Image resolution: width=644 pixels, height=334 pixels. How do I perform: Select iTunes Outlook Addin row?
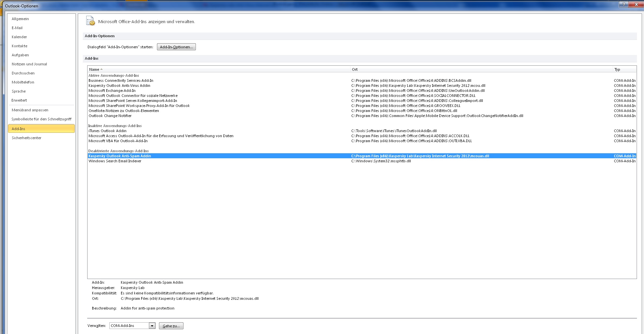(362, 131)
